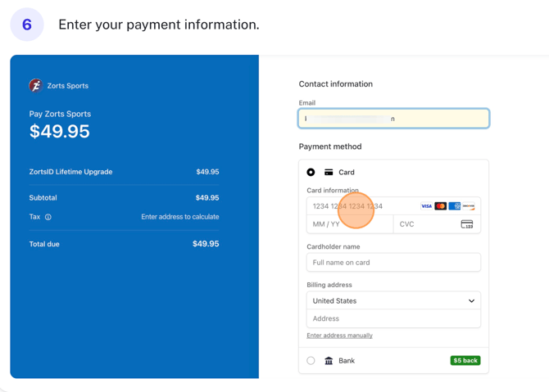549x392 pixels.
Task: Click the credit card icon beside Card
Action: (x=329, y=173)
